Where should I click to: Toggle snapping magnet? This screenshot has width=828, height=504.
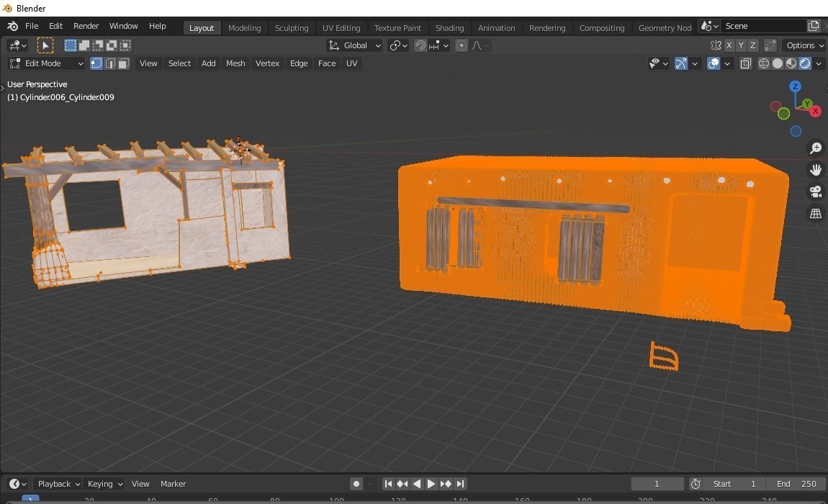(420, 45)
